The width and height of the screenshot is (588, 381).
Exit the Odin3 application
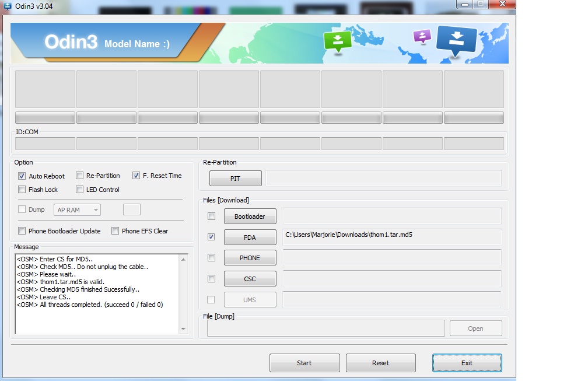coord(467,363)
